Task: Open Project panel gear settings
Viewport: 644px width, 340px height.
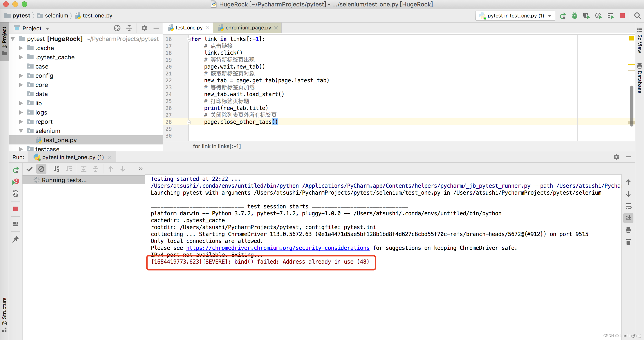Action: [144, 28]
